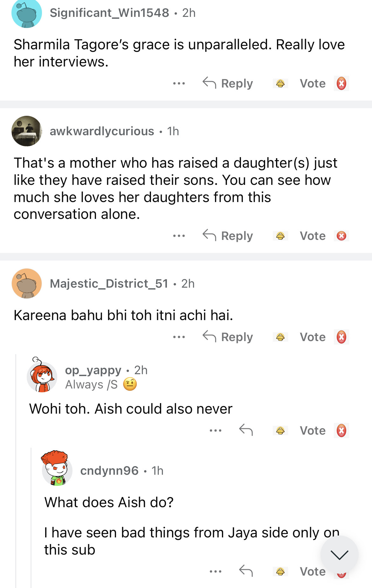Downvote Majestic_District_51's comment
The image size is (372, 588).
(x=341, y=337)
